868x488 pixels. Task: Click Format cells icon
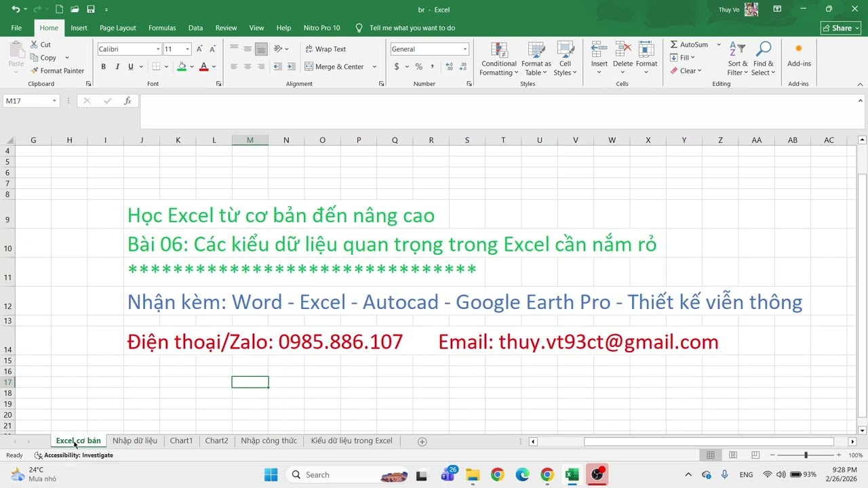[646, 49]
